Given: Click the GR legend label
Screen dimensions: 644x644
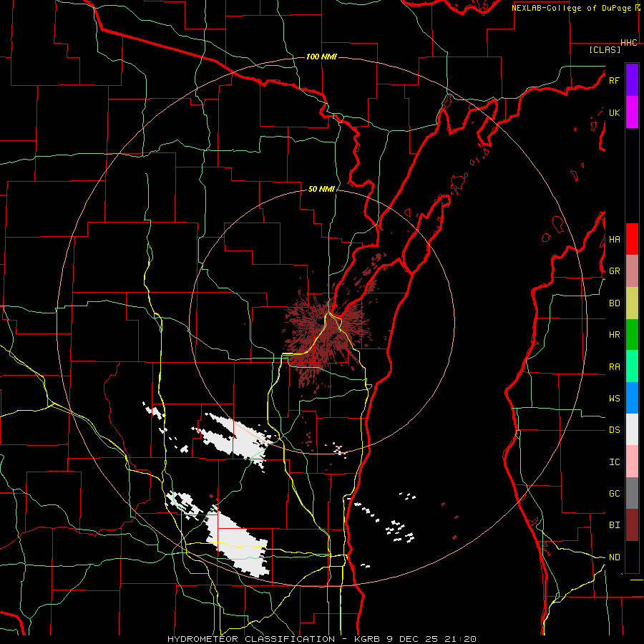Looking at the screenshot, I should pyautogui.click(x=614, y=271).
